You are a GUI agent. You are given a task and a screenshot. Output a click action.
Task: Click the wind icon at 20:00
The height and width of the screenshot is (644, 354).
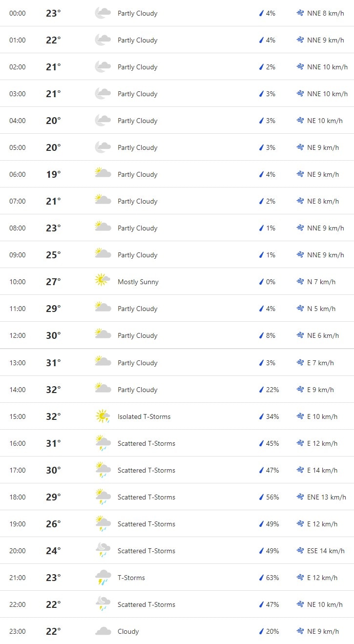point(301,551)
